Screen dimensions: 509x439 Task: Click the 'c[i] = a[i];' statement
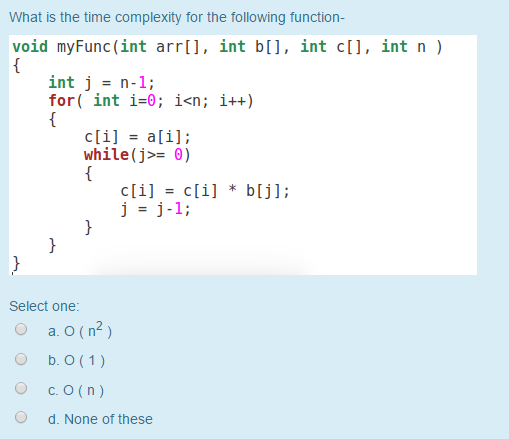(137, 137)
